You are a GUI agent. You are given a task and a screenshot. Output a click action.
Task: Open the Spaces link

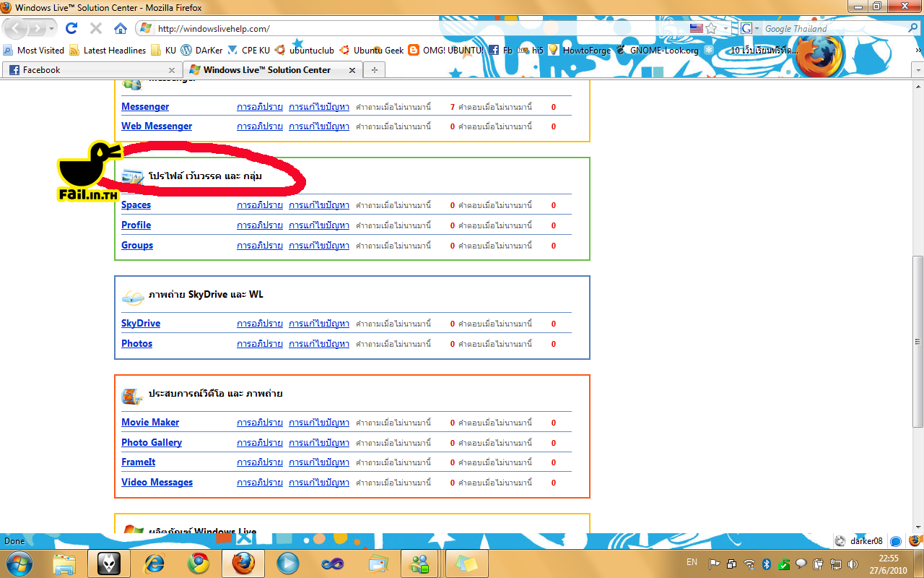pos(136,204)
